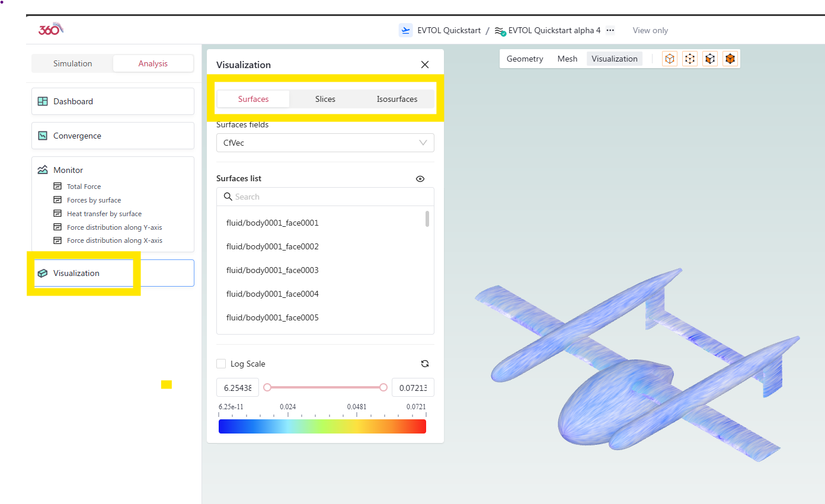This screenshot has width=825, height=504.
Task: Select the half-shaded cube display icon
Action: pos(710,59)
